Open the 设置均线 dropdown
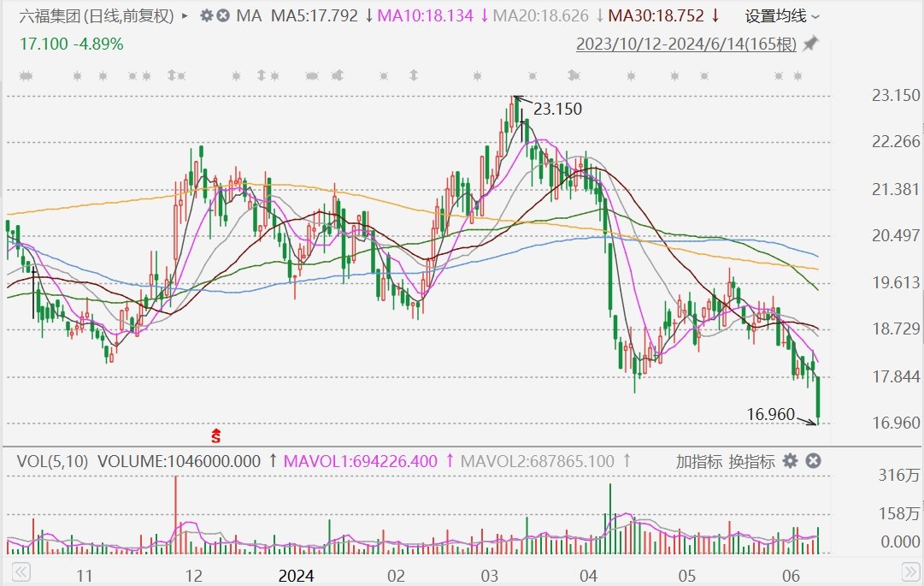 [782, 16]
